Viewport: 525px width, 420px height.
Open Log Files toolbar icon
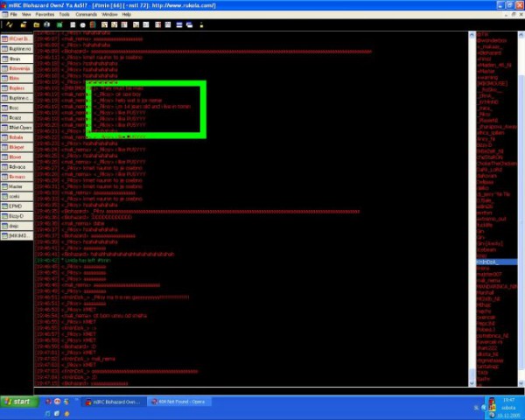(146, 24)
